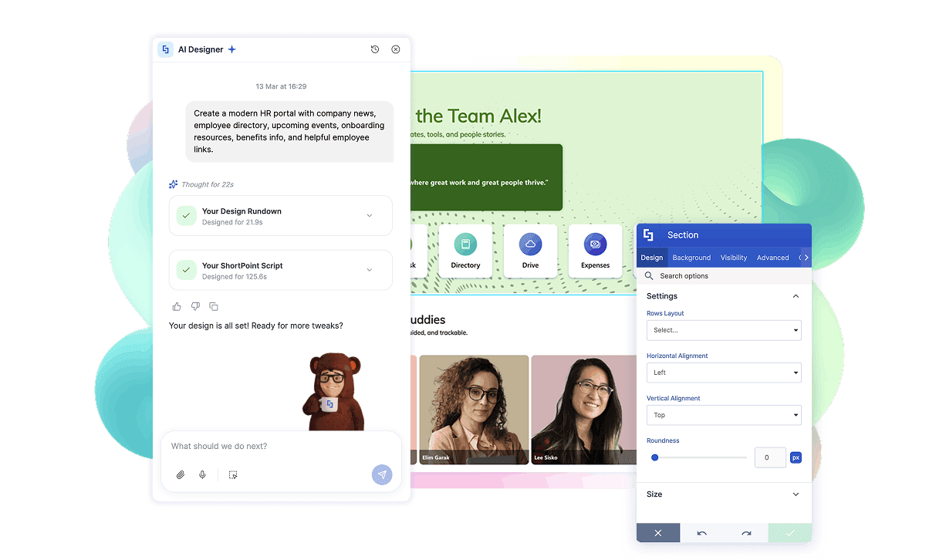
Task: Click Elim Garak's photo card
Action: [x=474, y=410]
